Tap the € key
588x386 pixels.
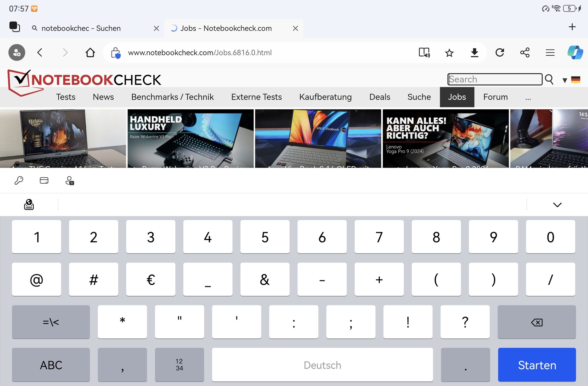click(151, 279)
